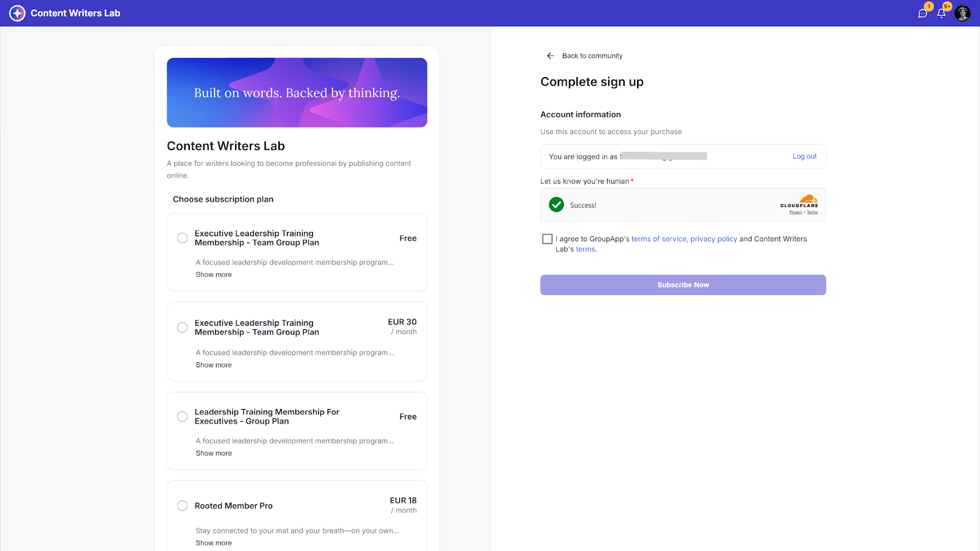Click the 'Built on words' banner image

(x=297, y=93)
